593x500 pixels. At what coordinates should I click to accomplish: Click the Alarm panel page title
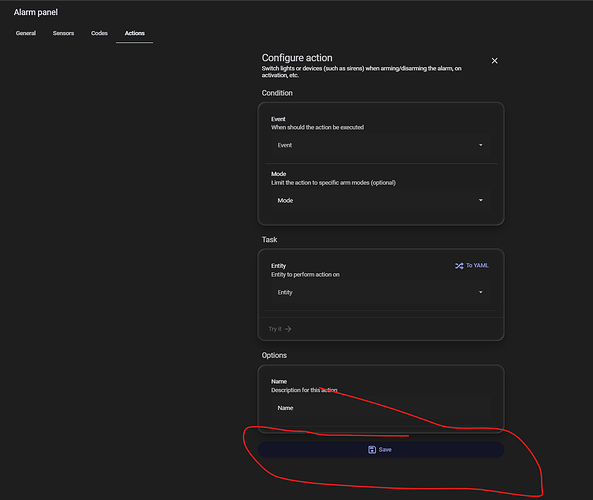click(36, 12)
